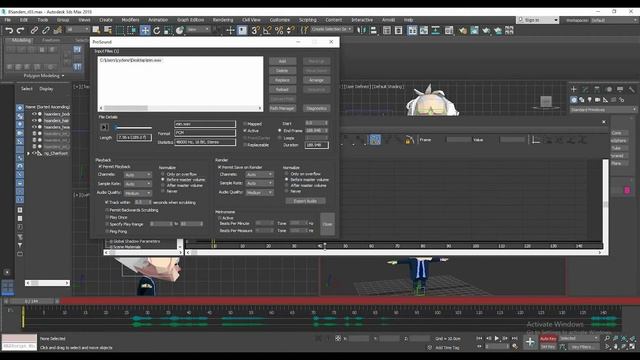Open the Animation menu
The height and width of the screenshot is (360, 640).
coord(158,20)
